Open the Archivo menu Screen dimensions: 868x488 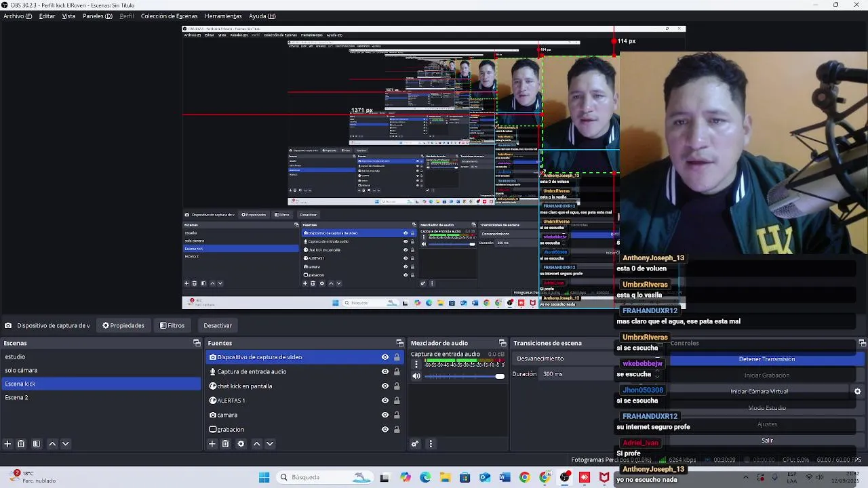(18, 16)
